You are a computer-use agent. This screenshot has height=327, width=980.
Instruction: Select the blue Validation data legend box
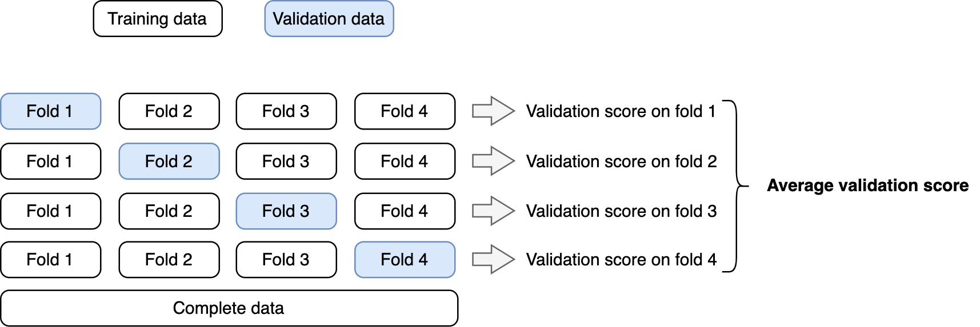click(329, 19)
